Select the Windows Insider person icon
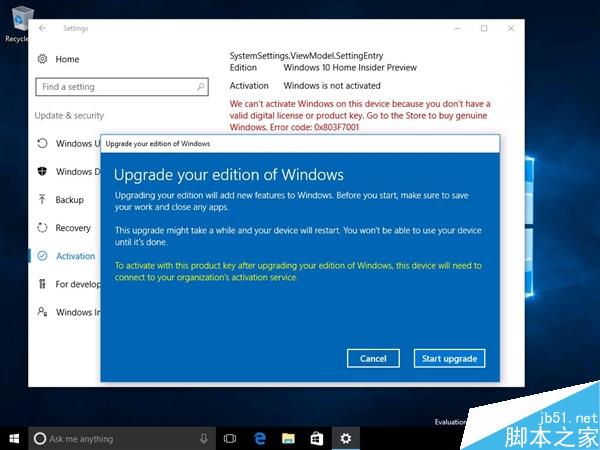 [x=42, y=312]
